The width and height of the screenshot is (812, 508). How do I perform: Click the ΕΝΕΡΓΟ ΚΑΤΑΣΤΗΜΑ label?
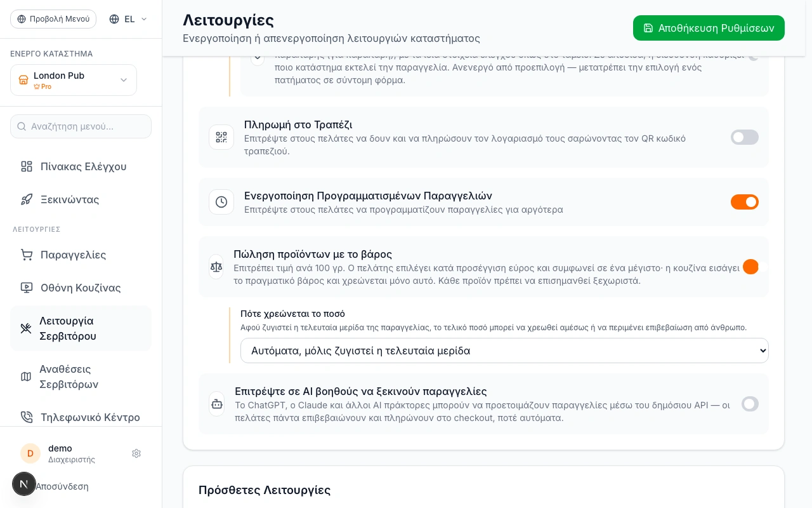51,54
